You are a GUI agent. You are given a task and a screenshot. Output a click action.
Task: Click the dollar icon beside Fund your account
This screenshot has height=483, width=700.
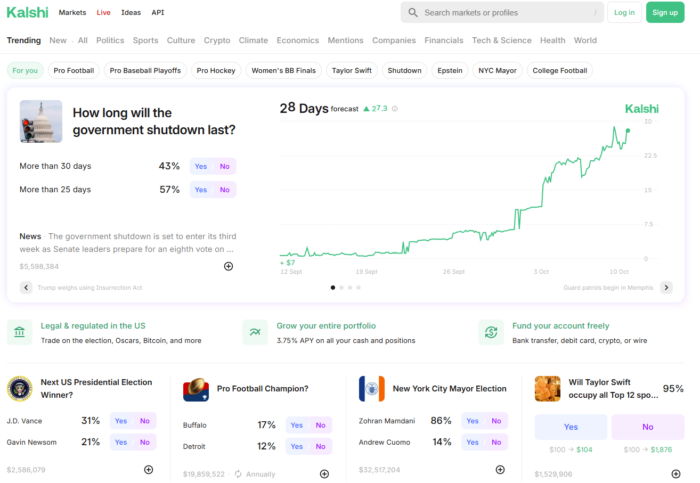491,332
